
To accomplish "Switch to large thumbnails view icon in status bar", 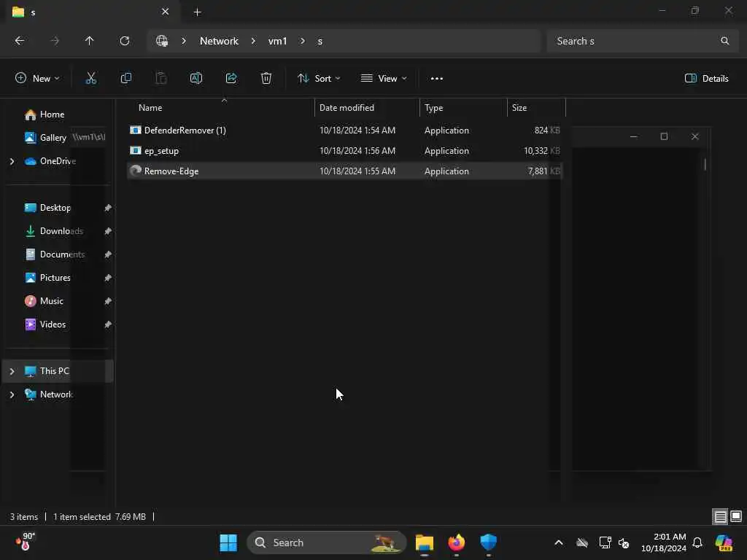I will [x=736, y=516].
